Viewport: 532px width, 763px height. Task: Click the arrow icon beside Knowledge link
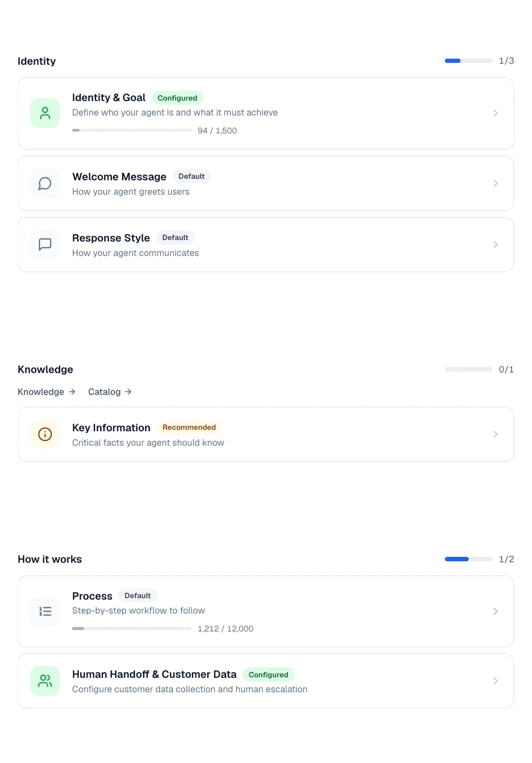(x=72, y=392)
